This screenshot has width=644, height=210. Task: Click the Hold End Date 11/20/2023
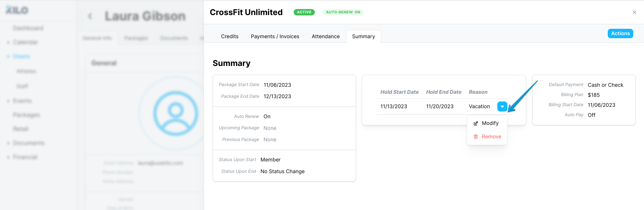[x=440, y=107]
